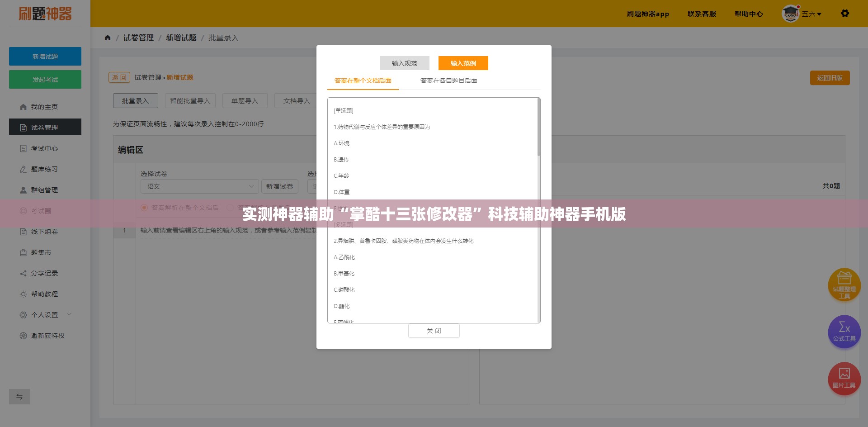Open 帮助中心 link in header
Viewport: 868px width, 427px height.
pos(749,14)
